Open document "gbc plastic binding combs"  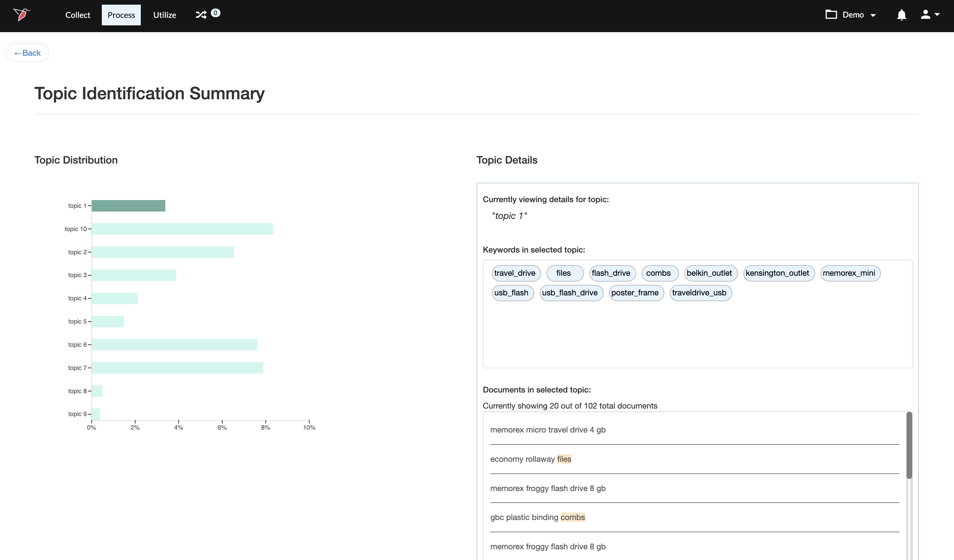537,517
